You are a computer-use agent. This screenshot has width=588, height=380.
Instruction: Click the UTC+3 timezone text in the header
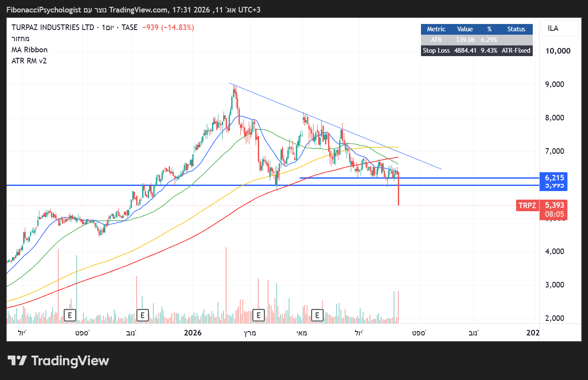pyautogui.click(x=249, y=10)
